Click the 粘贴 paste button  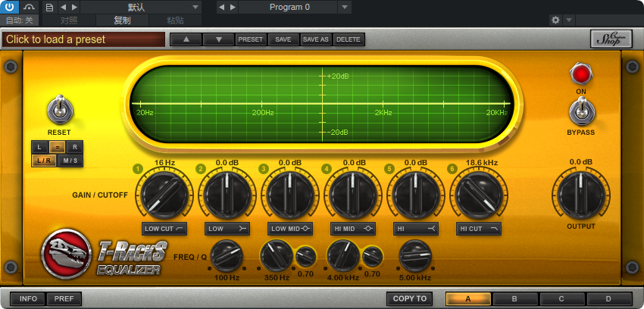coord(175,20)
